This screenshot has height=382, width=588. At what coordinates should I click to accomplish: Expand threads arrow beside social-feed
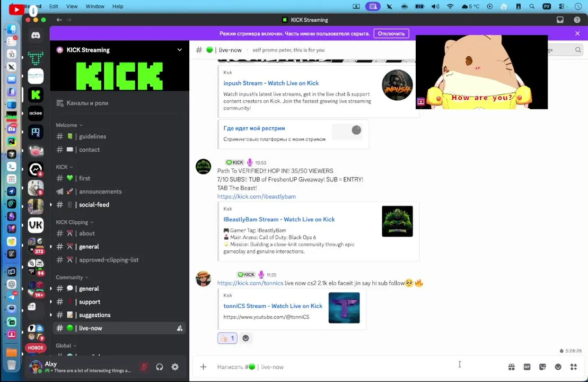[51, 204]
